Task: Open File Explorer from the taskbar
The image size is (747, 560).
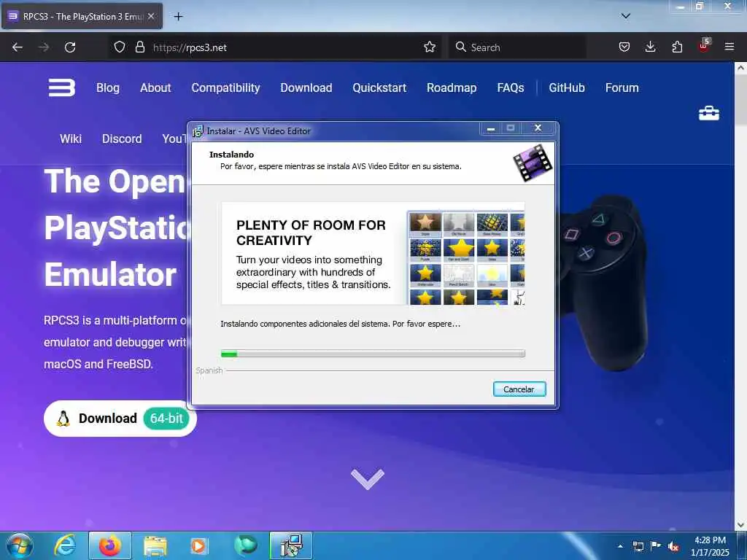Action: pyautogui.click(x=155, y=546)
